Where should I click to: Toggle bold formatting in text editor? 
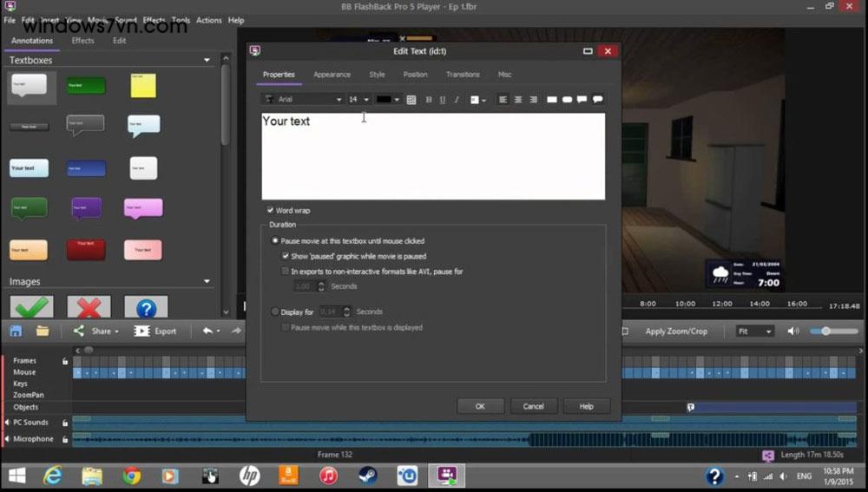tap(429, 100)
